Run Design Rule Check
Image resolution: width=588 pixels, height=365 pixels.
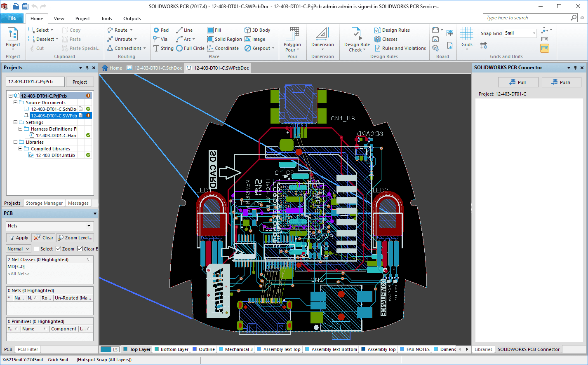tap(357, 40)
